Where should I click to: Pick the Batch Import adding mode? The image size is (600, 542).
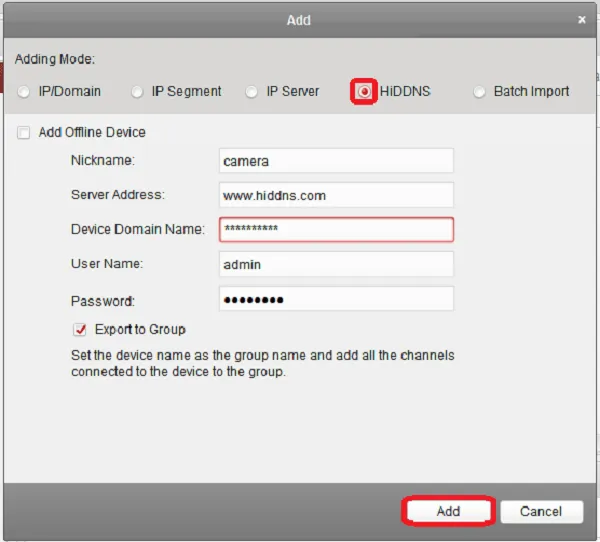point(479,92)
